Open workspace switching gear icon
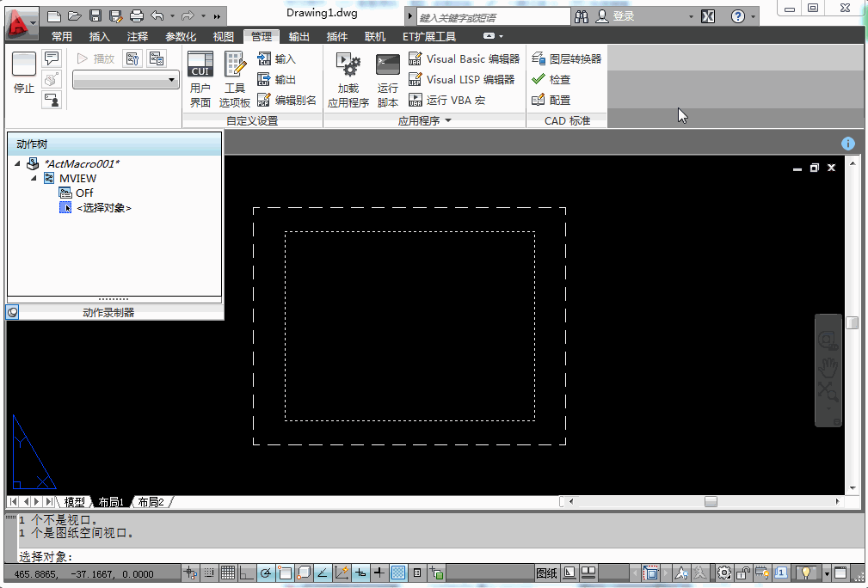 pos(724,573)
